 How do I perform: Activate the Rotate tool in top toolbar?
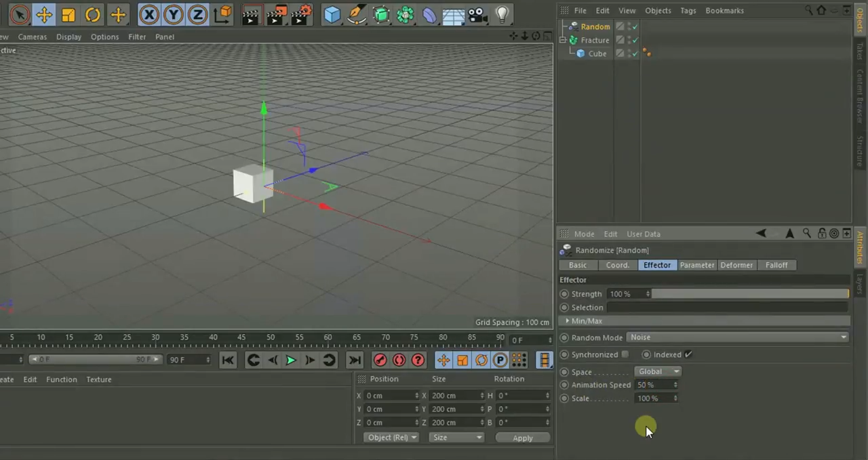click(93, 14)
